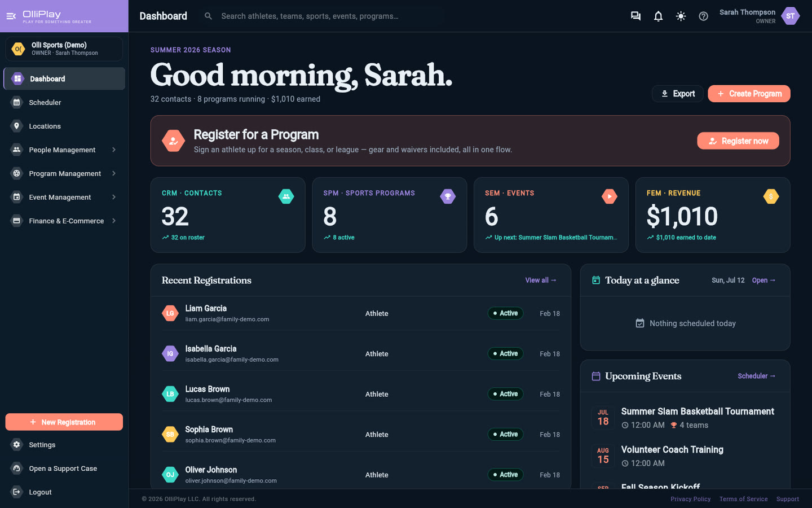Toggle light theme using the sun icon

(681, 16)
